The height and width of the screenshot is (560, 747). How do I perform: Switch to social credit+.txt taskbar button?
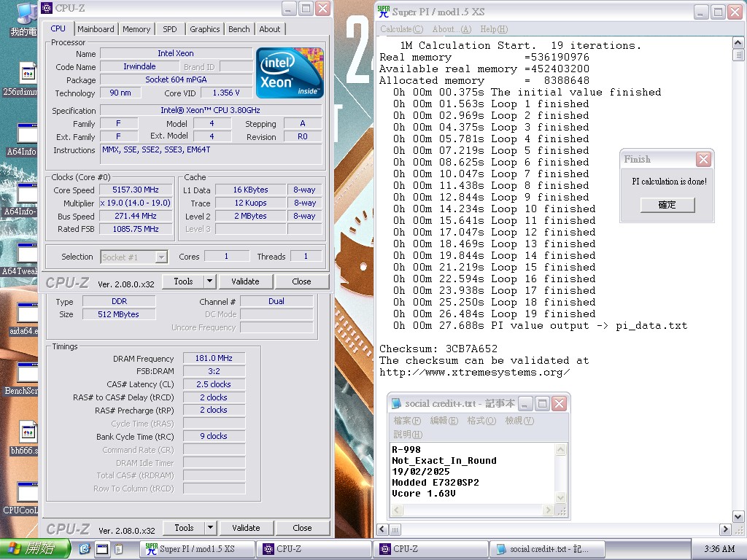[547, 549]
